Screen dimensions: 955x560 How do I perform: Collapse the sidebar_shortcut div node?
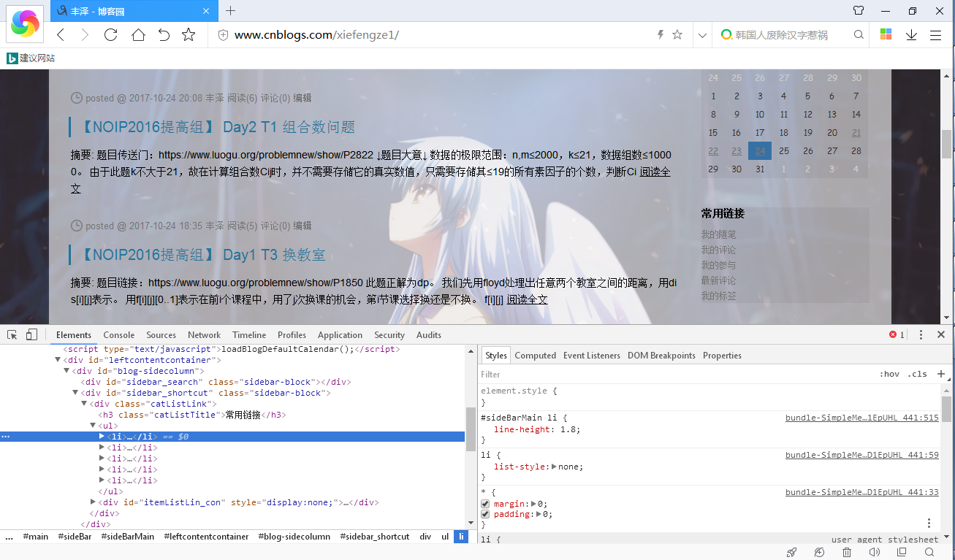point(75,393)
